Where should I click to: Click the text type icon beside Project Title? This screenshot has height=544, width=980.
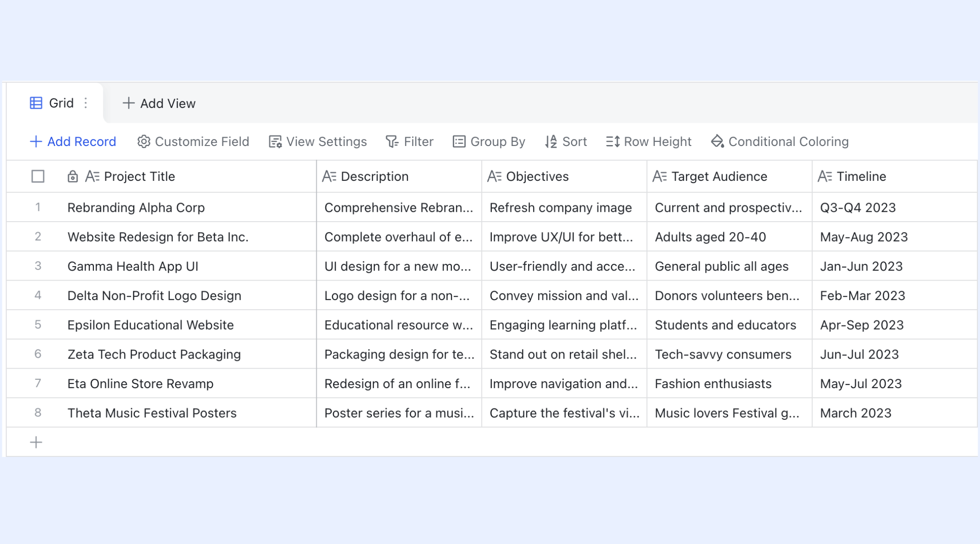point(93,176)
